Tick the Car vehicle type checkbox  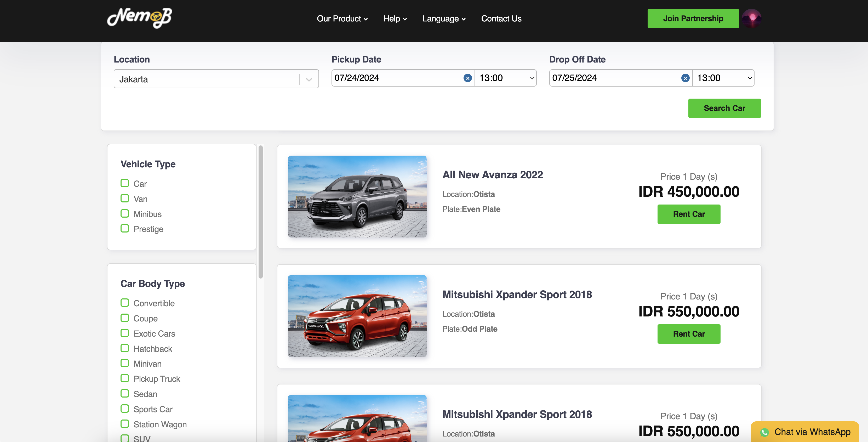pyautogui.click(x=125, y=183)
